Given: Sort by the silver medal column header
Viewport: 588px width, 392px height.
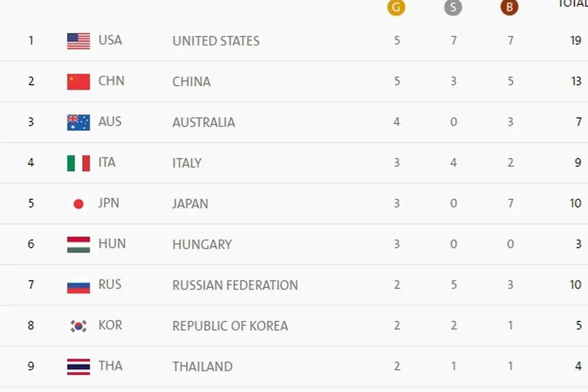Looking at the screenshot, I should (x=453, y=7).
